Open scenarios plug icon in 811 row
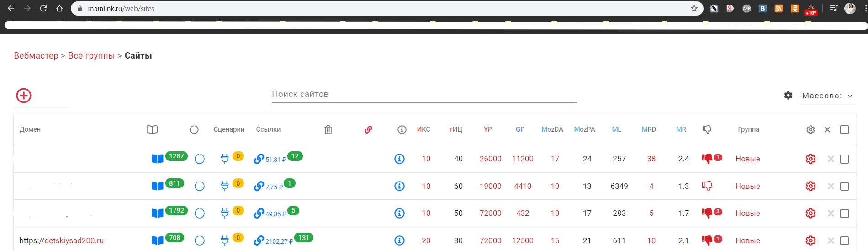Image resolution: width=868 pixels, height=251 pixels. (224, 186)
